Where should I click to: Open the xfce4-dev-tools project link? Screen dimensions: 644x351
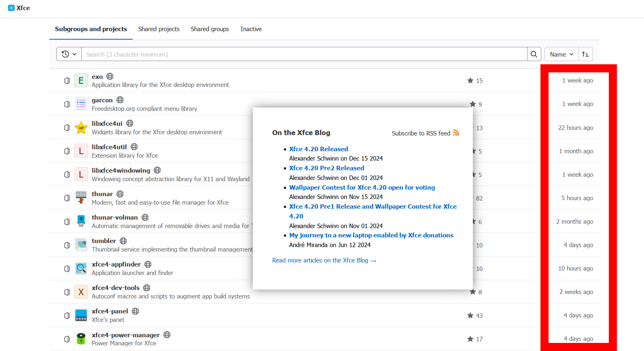(115, 288)
